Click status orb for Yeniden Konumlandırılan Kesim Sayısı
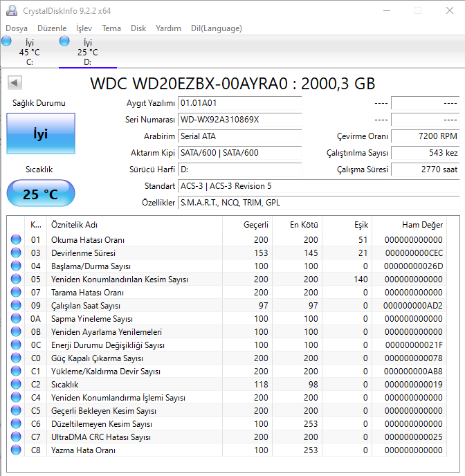The image size is (465, 476). click(16, 279)
